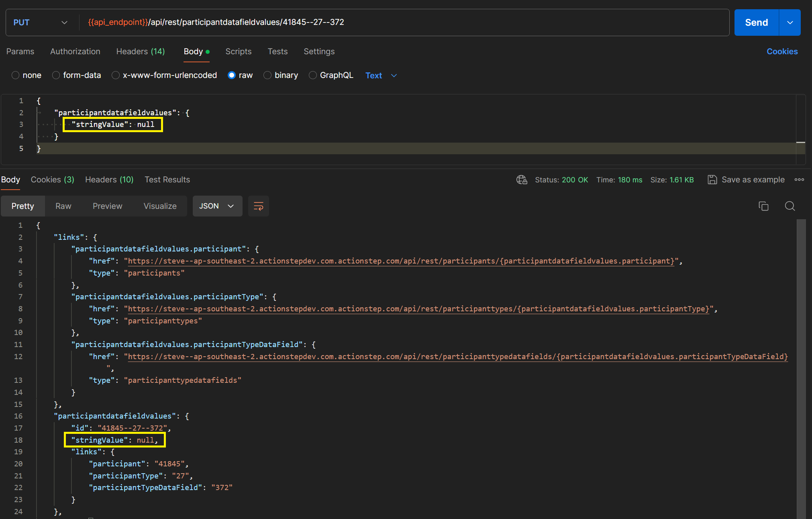
Task: Switch to the Params tab
Action: [x=20, y=51]
